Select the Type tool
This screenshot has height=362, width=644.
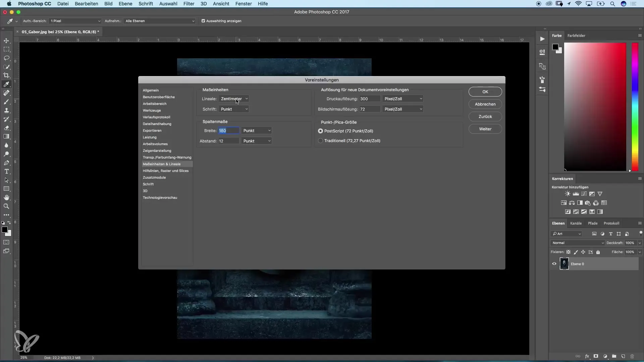[x=7, y=171]
